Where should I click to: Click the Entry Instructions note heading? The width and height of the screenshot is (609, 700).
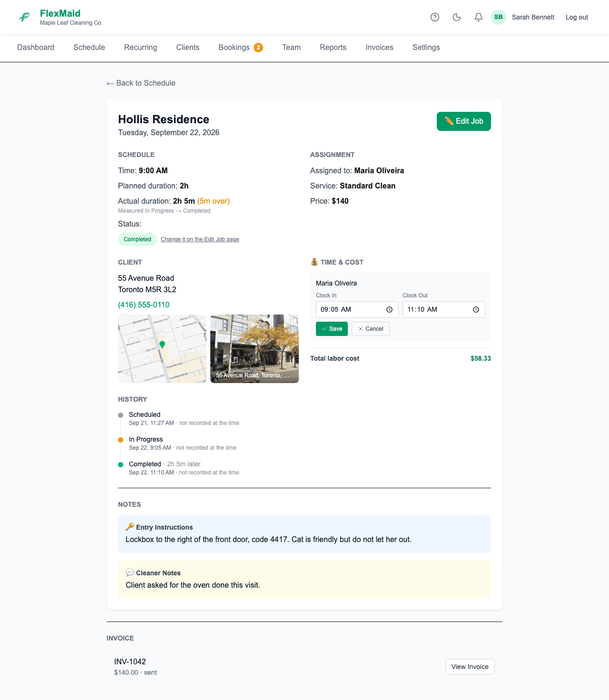tap(159, 527)
